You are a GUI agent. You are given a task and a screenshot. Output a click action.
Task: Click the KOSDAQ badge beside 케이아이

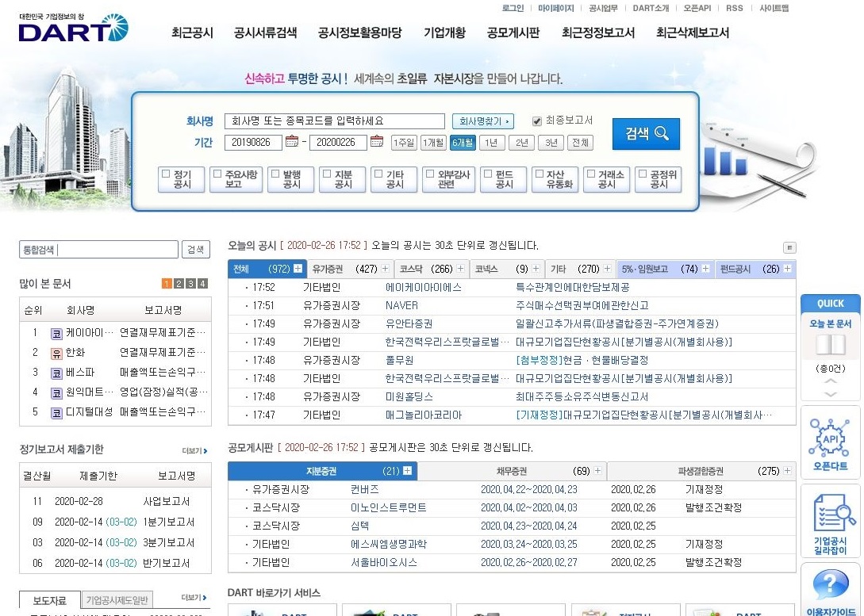pyautogui.click(x=57, y=334)
